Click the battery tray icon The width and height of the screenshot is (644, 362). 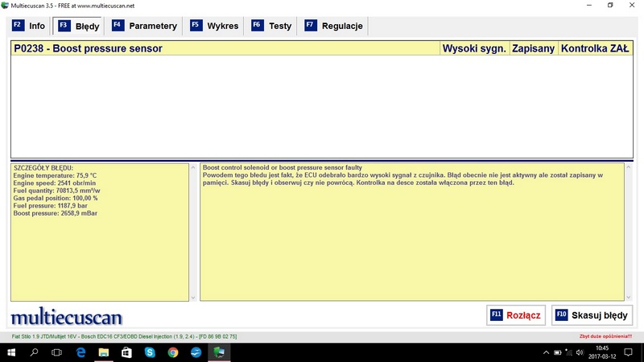click(x=557, y=352)
